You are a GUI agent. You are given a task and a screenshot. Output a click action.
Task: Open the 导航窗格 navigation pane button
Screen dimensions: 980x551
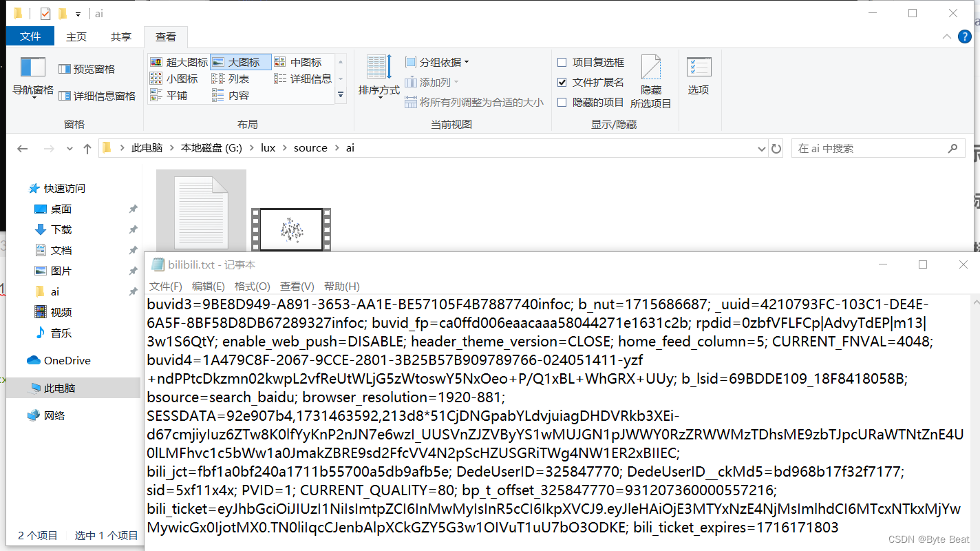[33, 78]
